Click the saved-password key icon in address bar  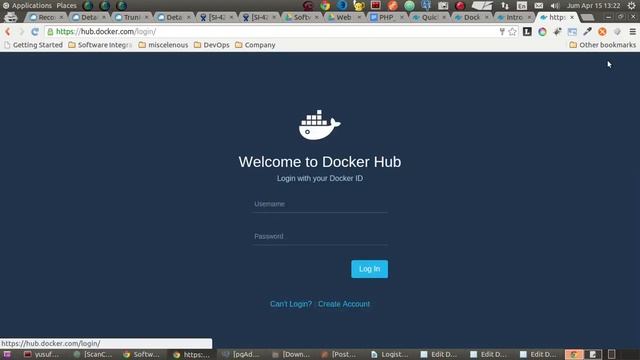[502, 32]
